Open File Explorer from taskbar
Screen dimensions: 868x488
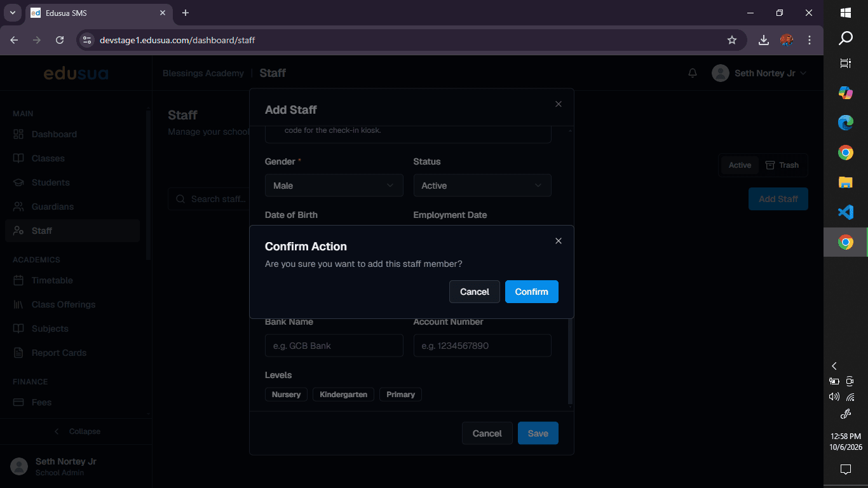845,182
